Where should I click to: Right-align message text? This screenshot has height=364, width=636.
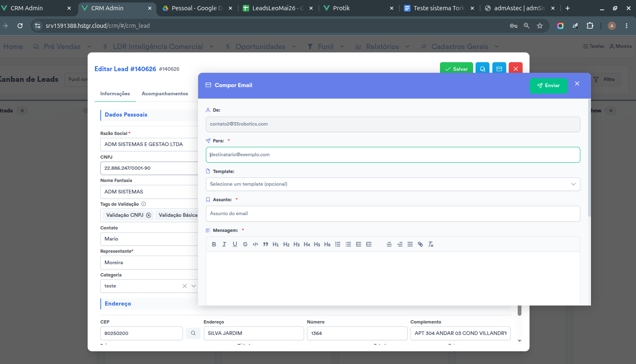click(400, 244)
